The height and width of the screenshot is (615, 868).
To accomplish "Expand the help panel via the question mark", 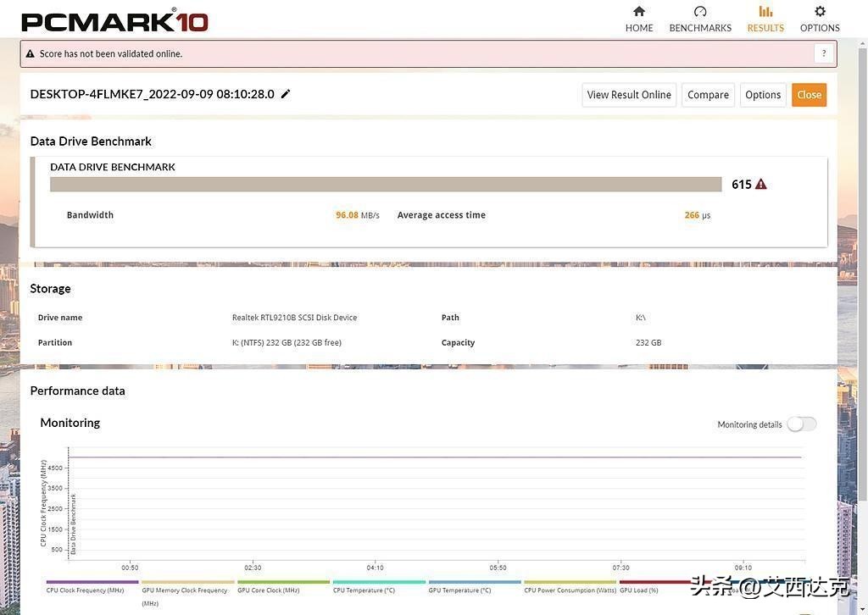I will [823, 53].
